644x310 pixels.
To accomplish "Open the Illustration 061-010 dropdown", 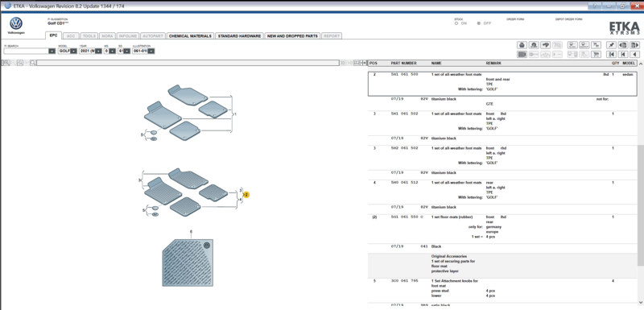I will tap(151, 51).
